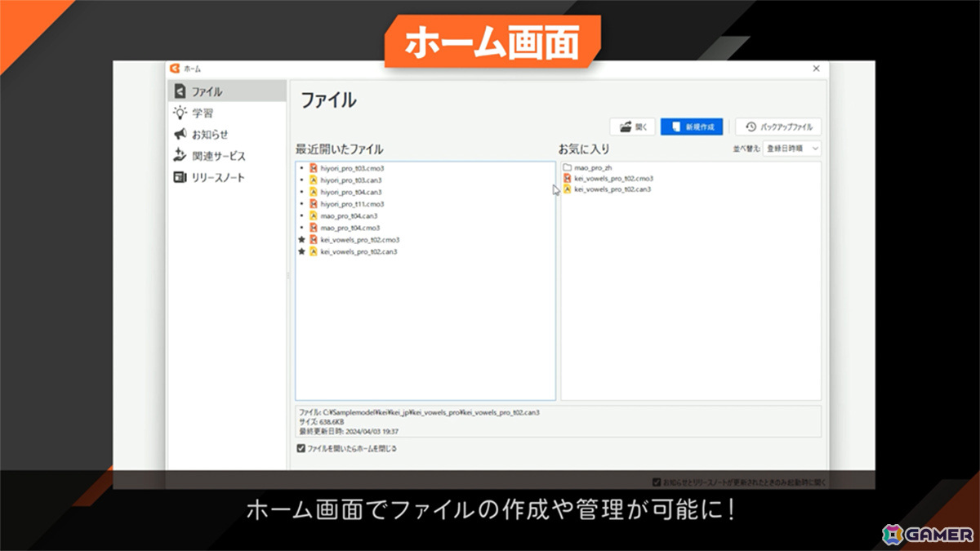Click the bullet marker beside mao_pro_t04.cmo3
Viewport: 980px width, 551px height.
(302, 228)
